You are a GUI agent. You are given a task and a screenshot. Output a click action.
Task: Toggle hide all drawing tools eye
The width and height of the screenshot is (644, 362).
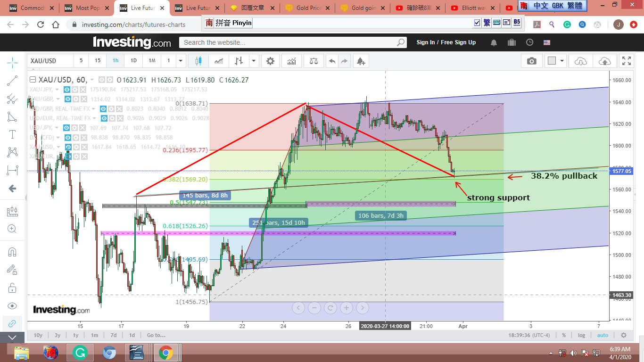click(x=13, y=305)
